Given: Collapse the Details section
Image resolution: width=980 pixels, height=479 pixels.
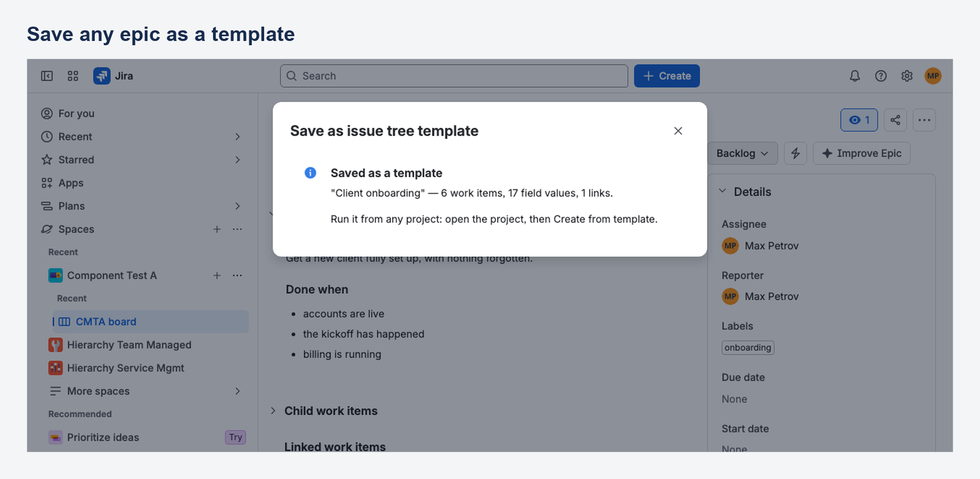Looking at the screenshot, I should click(722, 191).
